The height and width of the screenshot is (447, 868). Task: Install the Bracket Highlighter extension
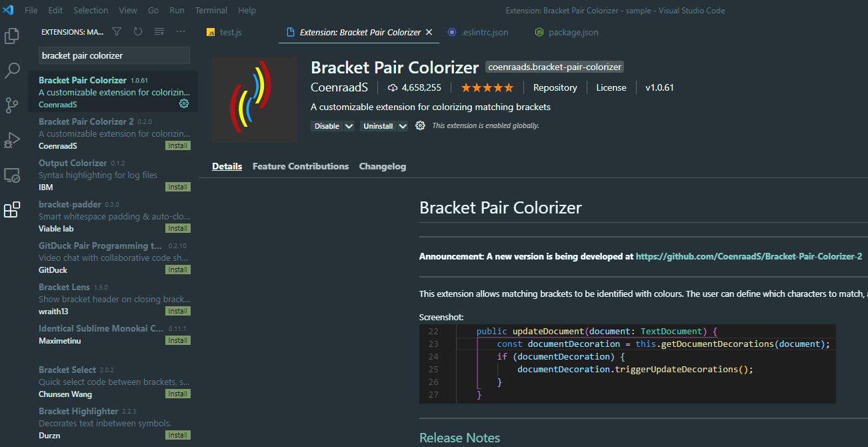click(178, 435)
